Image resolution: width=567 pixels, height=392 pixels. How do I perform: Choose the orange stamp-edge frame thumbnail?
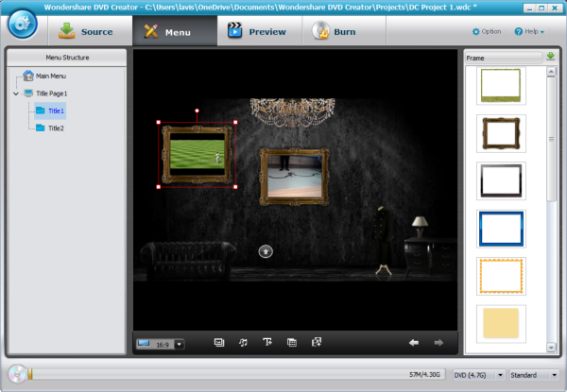coord(501,276)
